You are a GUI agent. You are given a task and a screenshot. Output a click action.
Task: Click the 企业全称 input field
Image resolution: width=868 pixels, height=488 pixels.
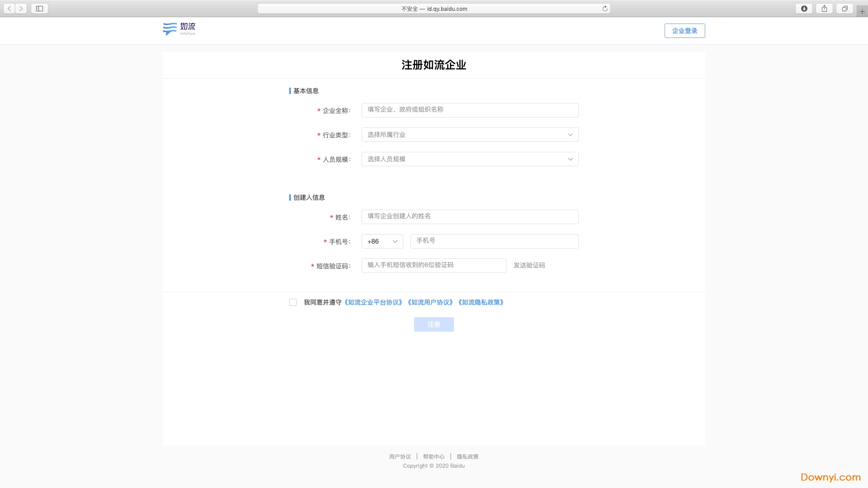pos(470,110)
